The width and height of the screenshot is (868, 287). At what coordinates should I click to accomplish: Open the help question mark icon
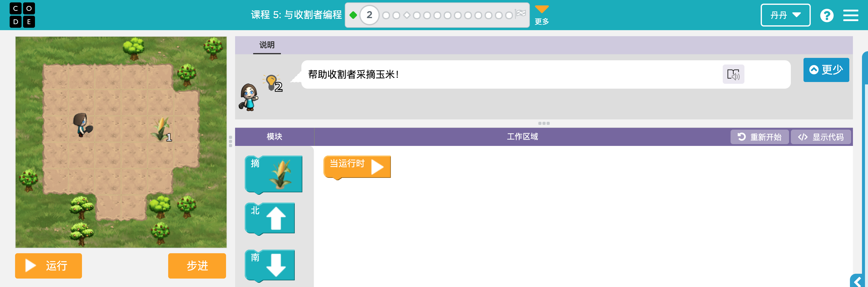coord(826,15)
